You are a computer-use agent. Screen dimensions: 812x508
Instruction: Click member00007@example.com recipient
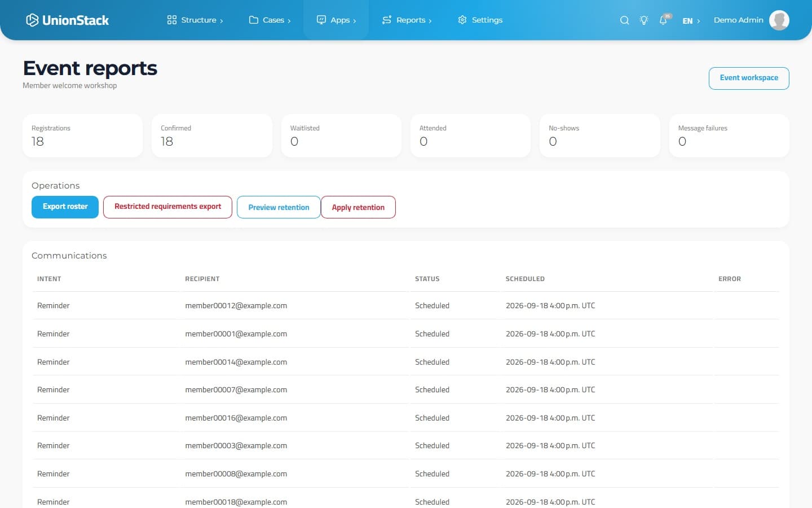(x=236, y=389)
